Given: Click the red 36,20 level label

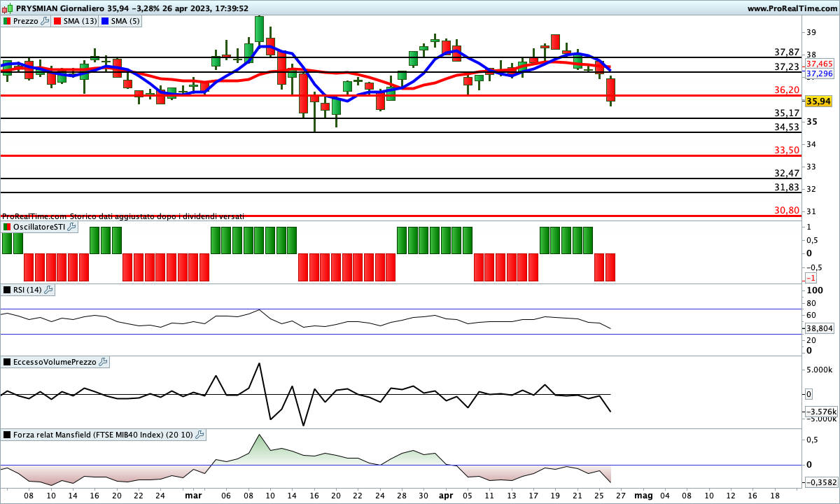Looking at the screenshot, I should 787,90.
